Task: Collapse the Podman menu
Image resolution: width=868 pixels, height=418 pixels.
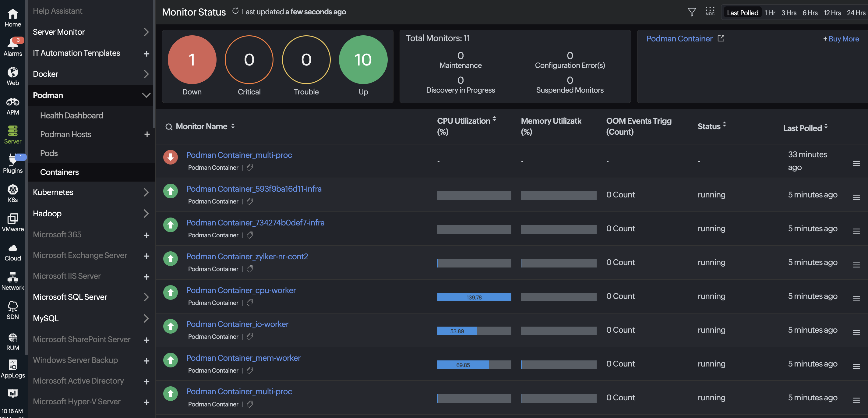Action: tap(146, 95)
